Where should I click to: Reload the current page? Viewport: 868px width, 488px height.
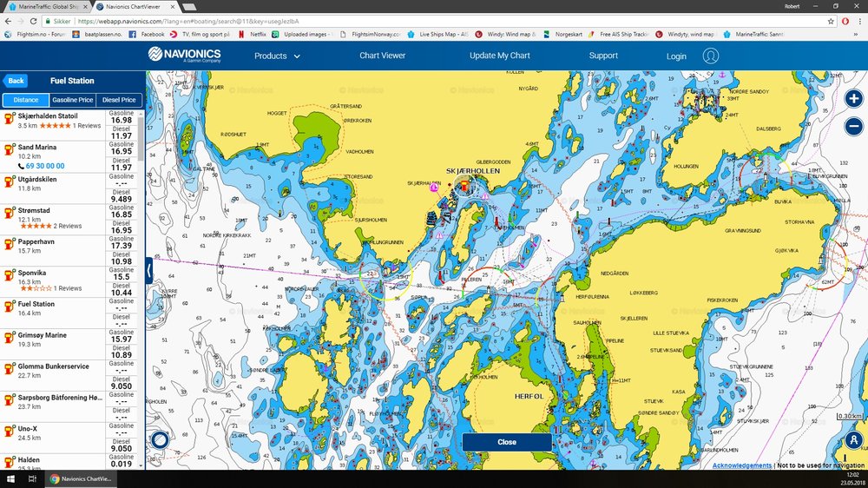click(33, 21)
